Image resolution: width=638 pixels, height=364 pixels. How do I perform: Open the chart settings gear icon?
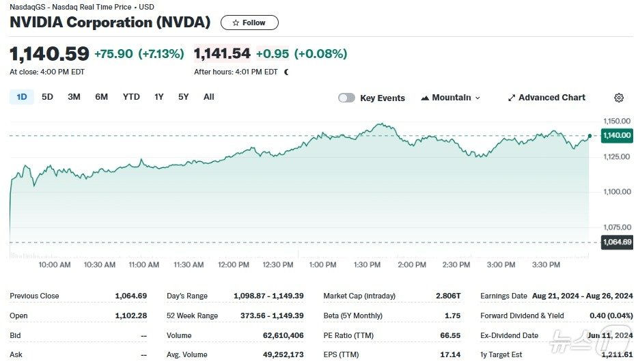click(619, 98)
